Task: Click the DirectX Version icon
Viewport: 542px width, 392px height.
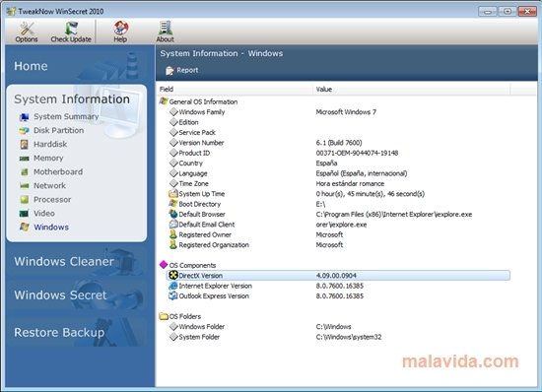Action: pos(173,275)
